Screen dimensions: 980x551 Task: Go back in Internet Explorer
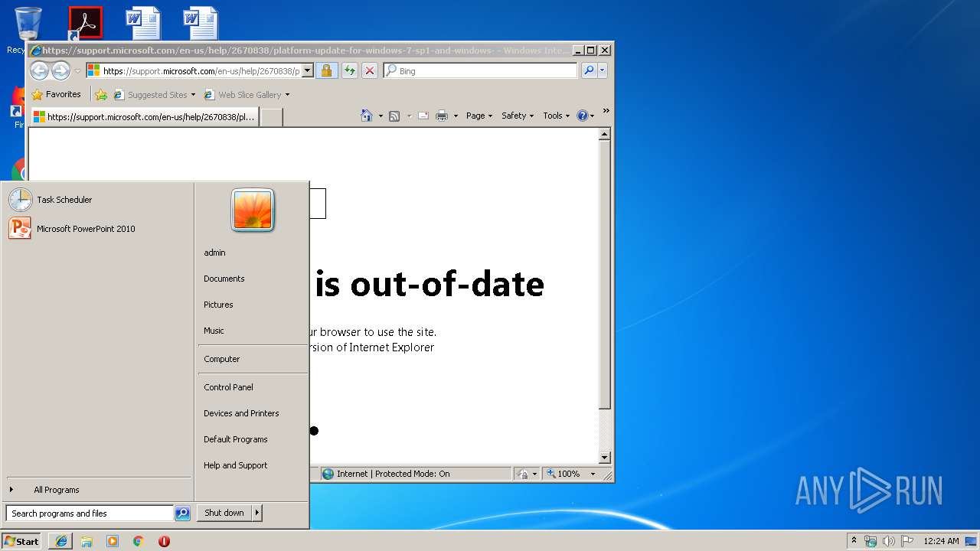click(x=39, y=71)
